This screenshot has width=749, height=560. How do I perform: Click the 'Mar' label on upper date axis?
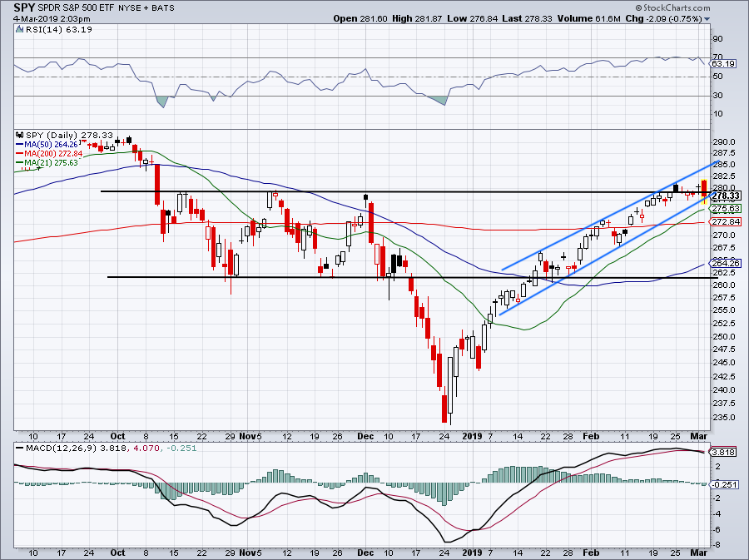699,436
